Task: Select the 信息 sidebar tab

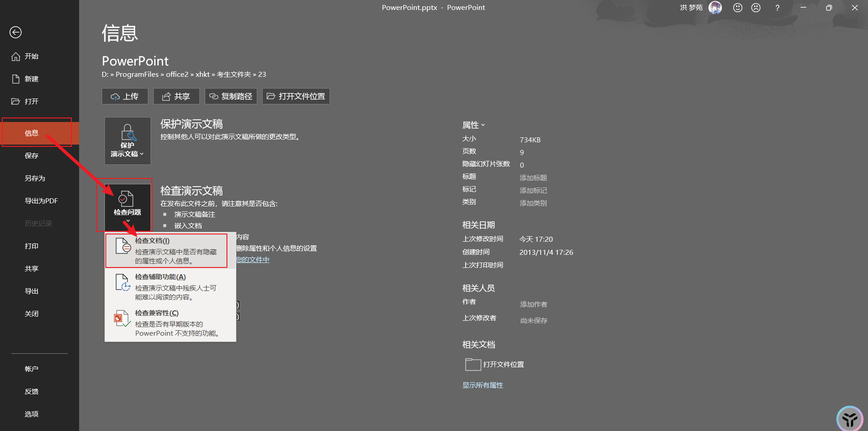Action: point(39,133)
